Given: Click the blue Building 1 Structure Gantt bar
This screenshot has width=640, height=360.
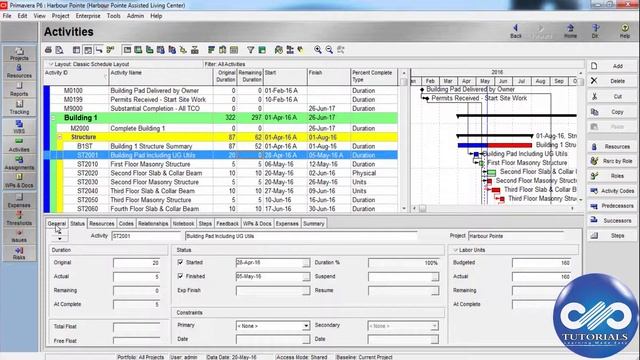Looking at the screenshot, I should [x=473, y=145].
